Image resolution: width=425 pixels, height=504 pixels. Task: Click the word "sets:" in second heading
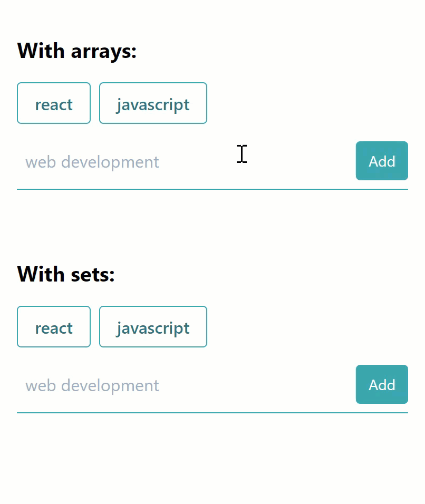pyautogui.click(x=93, y=275)
